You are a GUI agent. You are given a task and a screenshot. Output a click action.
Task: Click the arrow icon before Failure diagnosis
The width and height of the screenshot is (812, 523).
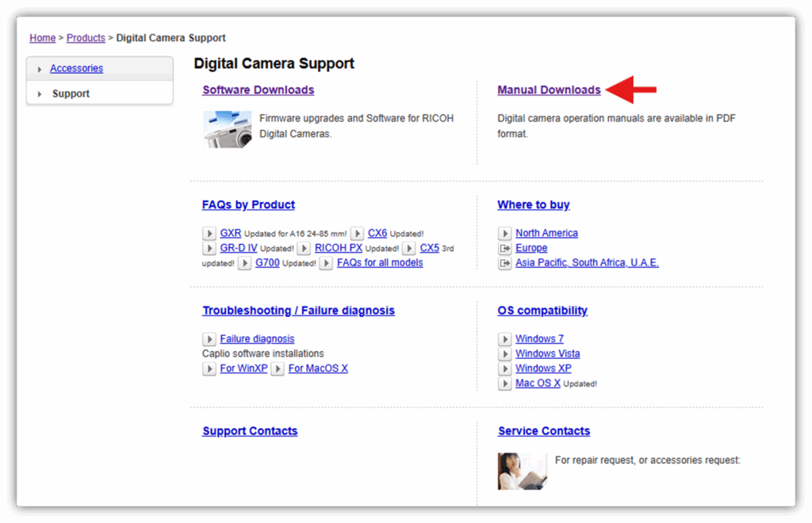pos(209,339)
